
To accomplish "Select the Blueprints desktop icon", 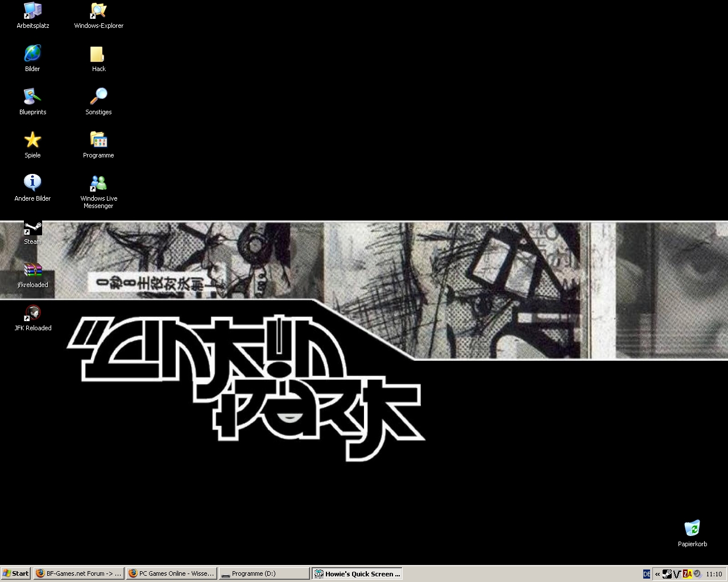I will [32, 102].
